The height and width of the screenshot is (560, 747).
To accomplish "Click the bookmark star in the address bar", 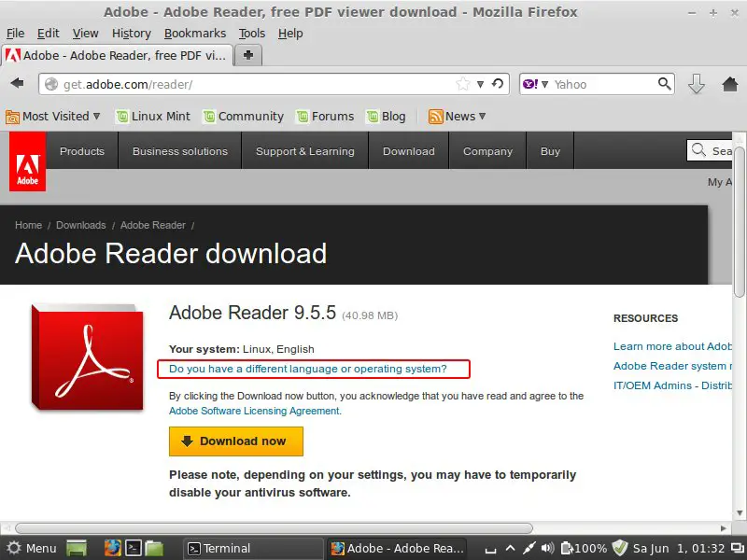I will coord(462,84).
